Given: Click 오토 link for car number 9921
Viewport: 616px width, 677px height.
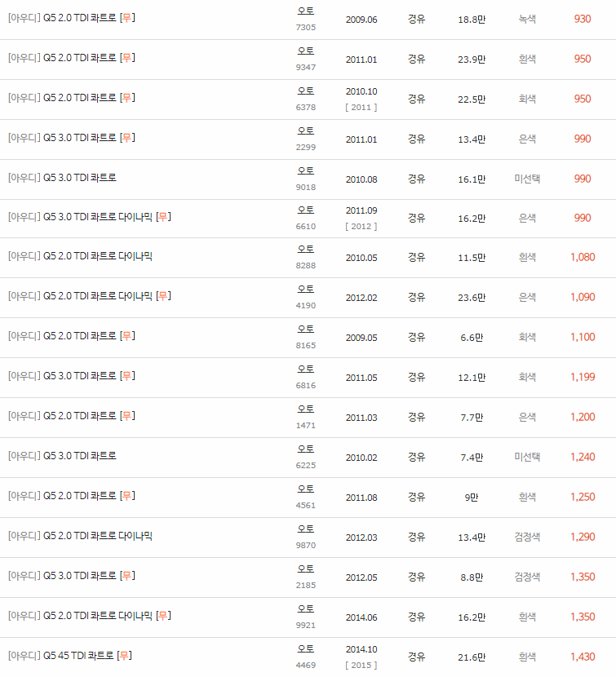Looking at the screenshot, I should (305, 609).
